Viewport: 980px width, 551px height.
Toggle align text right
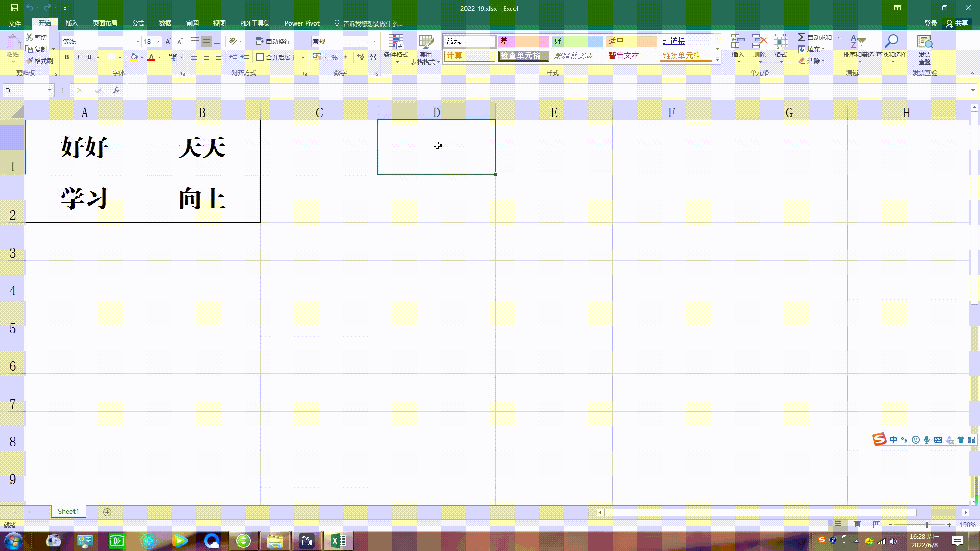(217, 57)
